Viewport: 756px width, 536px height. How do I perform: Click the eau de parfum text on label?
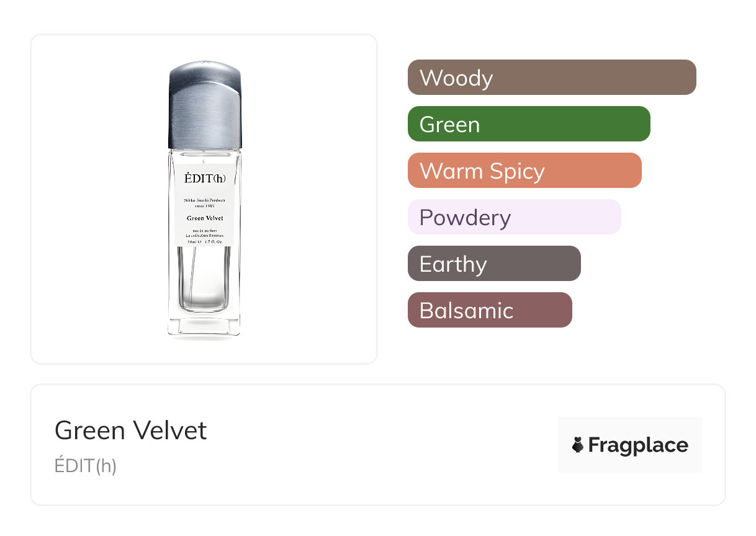coord(205,231)
